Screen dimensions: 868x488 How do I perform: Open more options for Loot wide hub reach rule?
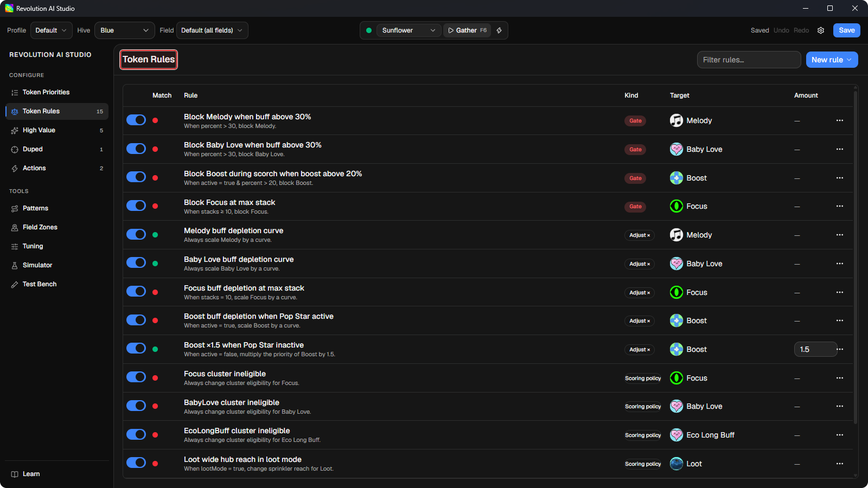point(840,464)
